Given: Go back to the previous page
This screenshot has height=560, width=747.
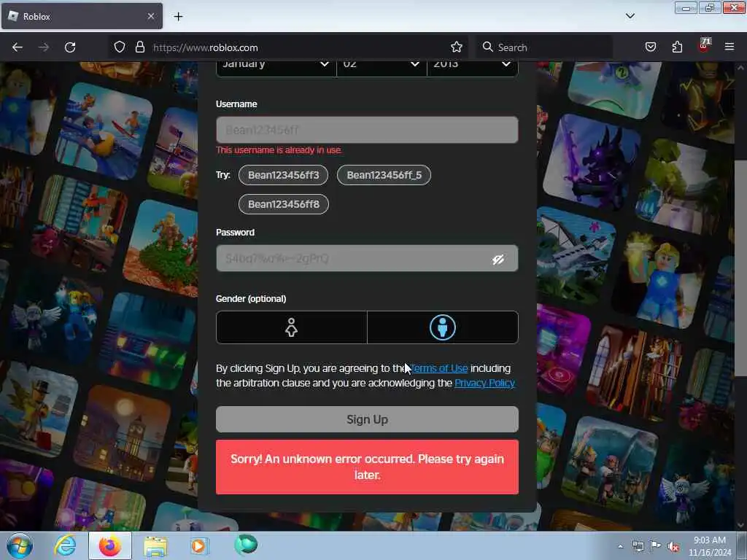Looking at the screenshot, I should click(x=18, y=47).
